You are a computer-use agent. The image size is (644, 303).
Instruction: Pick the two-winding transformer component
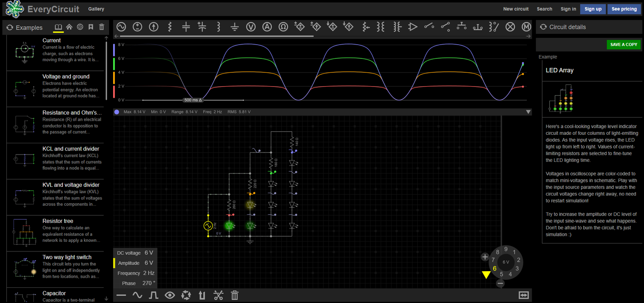(380, 27)
